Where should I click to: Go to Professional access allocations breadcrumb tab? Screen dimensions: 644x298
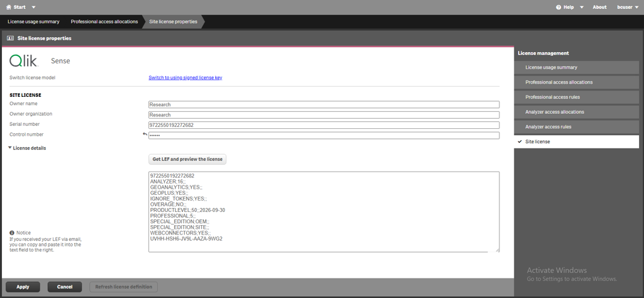(104, 22)
